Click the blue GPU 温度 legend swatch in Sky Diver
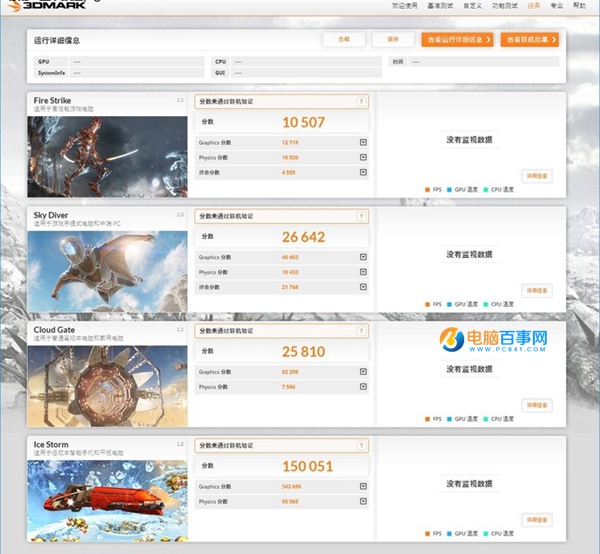This screenshot has width=600, height=554. click(449, 305)
